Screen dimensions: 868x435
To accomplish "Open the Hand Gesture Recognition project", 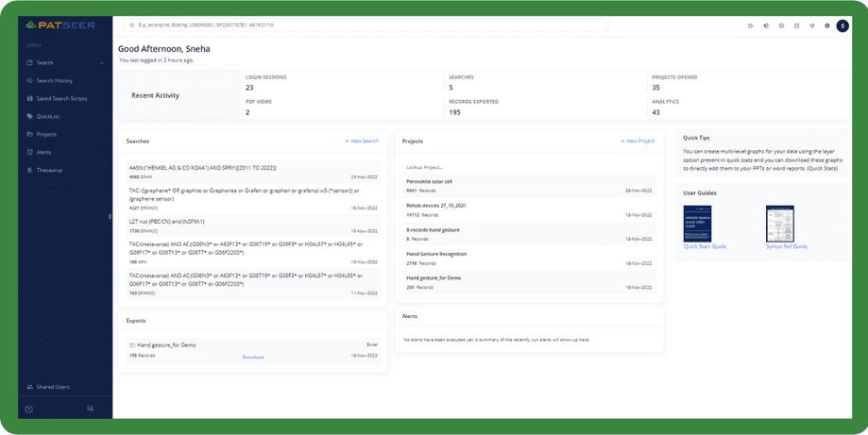I will click(x=529, y=259).
